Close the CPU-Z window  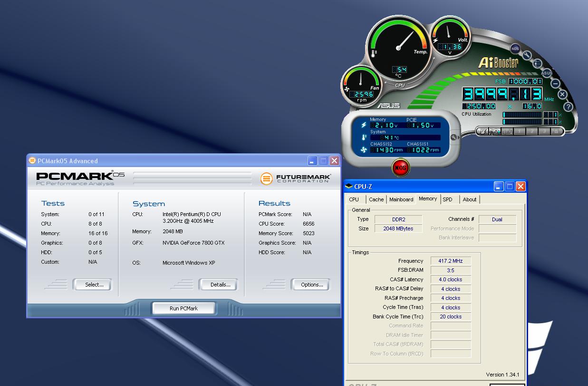coord(521,187)
